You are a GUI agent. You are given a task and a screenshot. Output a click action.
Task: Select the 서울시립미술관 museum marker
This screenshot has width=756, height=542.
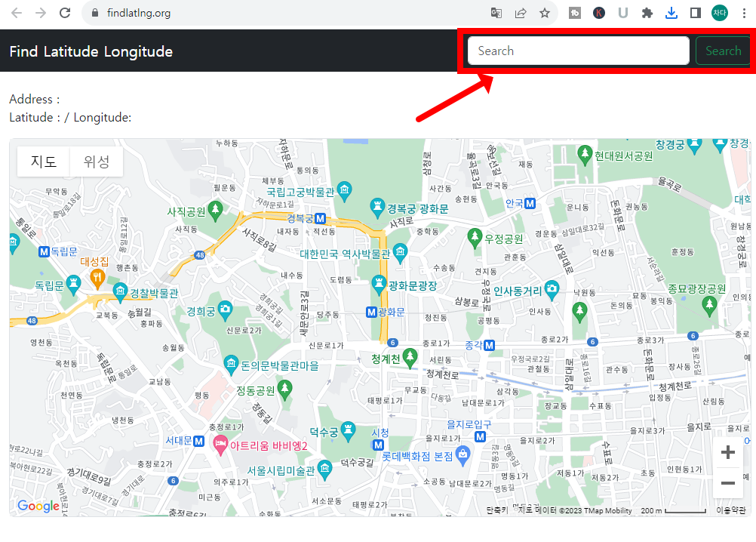(325, 470)
